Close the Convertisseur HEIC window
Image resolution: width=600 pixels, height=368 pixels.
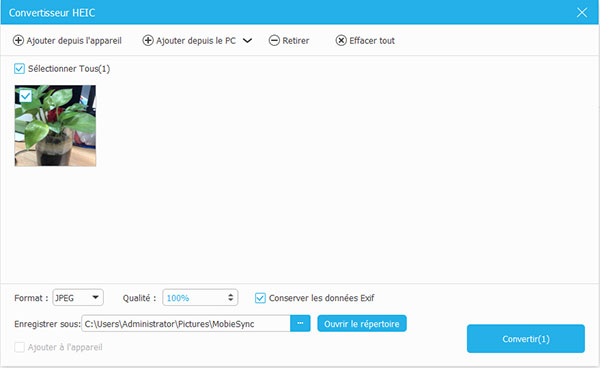[x=582, y=13]
